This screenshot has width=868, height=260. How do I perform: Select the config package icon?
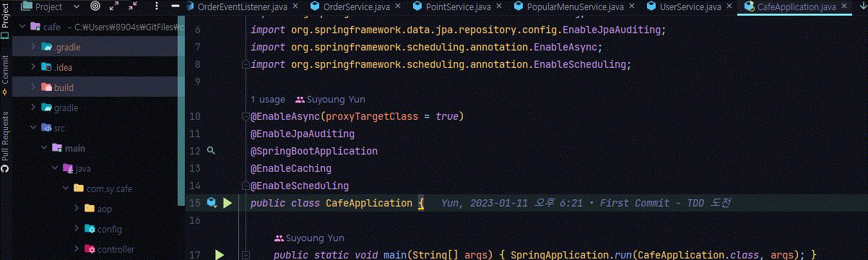pos(90,229)
